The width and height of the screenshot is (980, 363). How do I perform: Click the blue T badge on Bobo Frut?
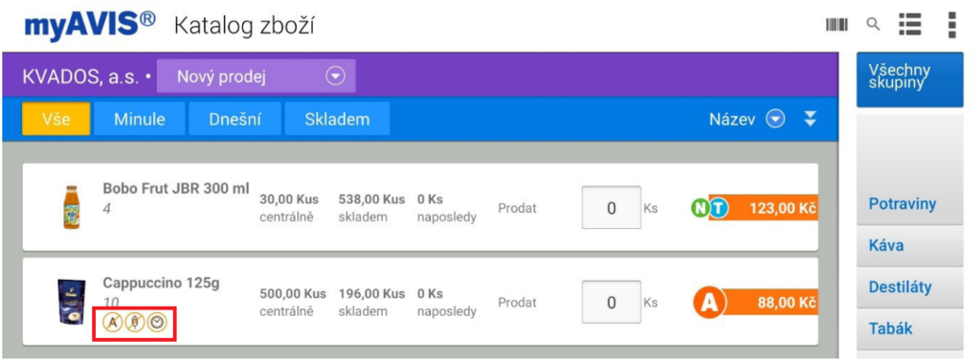tap(719, 209)
